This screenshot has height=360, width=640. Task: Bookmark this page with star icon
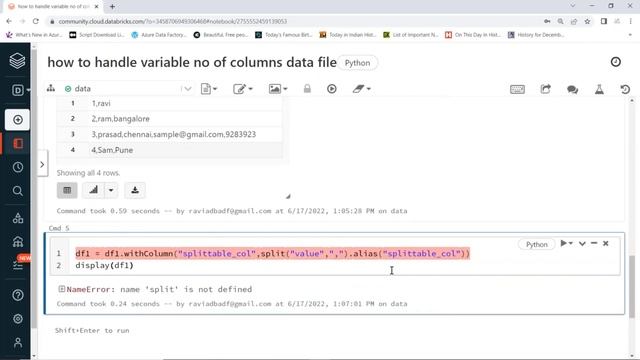tap(587, 21)
